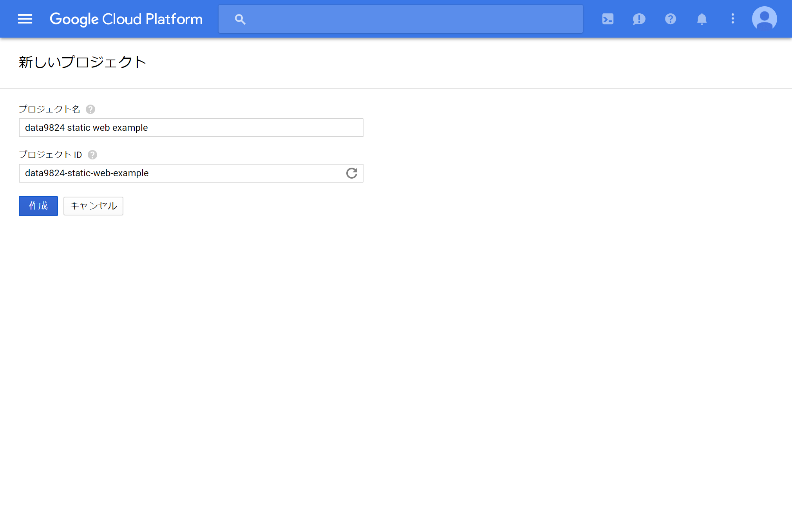792x532 pixels.
Task: Open the notifications bell
Action: tap(702, 19)
